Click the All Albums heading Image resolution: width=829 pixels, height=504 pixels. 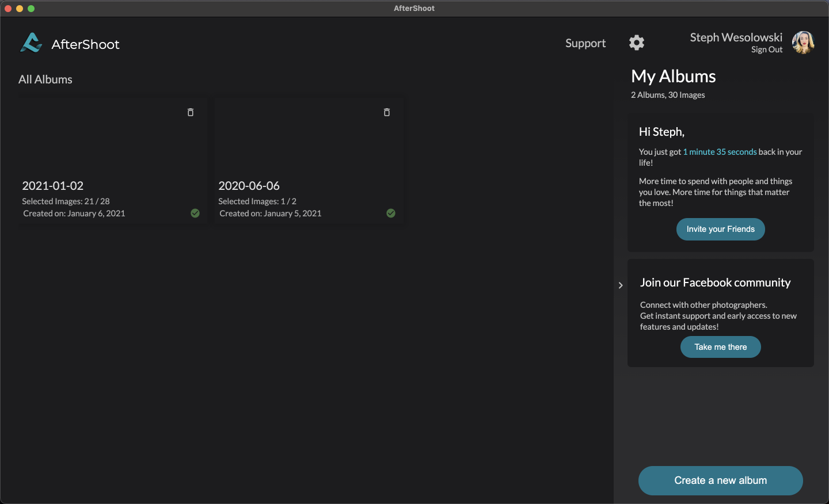[x=45, y=79]
